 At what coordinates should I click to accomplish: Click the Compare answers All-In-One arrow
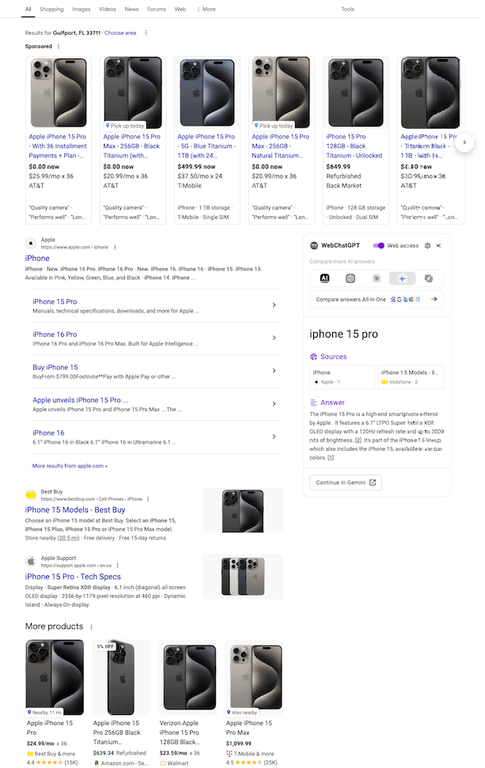coord(434,299)
